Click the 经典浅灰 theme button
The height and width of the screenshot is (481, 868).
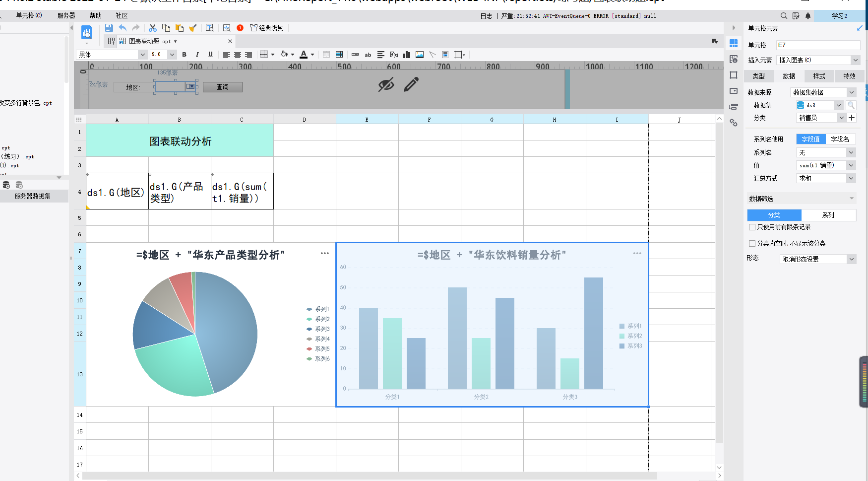pyautogui.click(x=266, y=28)
